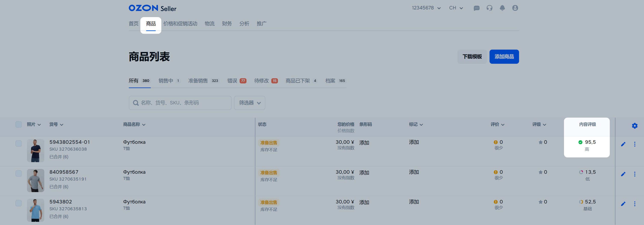Click the headset support icon
The width and height of the screenshot is (644, 225).
pos(489,8)
